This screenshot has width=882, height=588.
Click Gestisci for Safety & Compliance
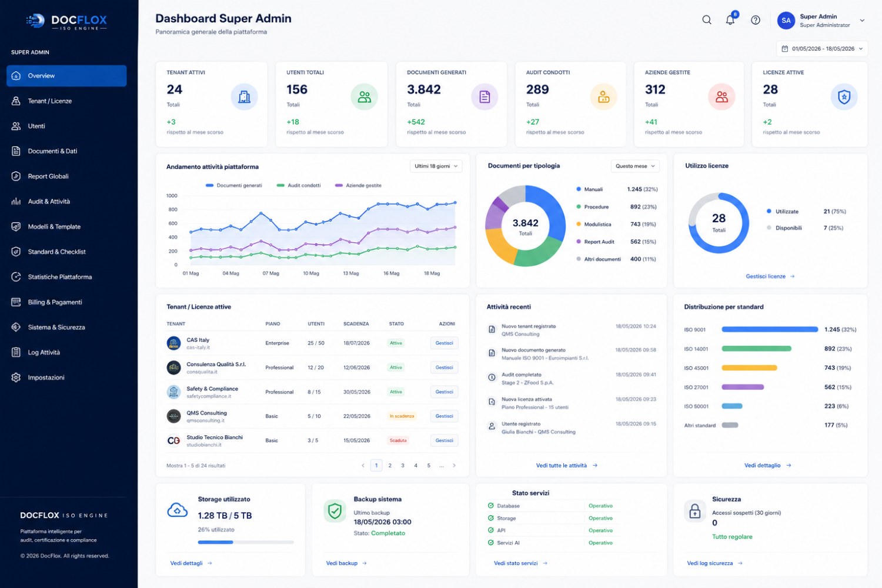(444, 392)
